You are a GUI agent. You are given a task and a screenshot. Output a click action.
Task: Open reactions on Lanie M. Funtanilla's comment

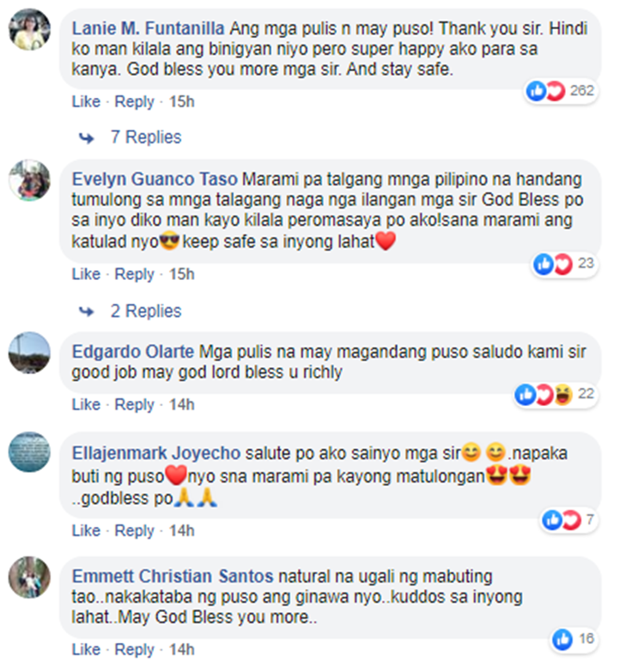pyautogui.click(x=561, y=91)
